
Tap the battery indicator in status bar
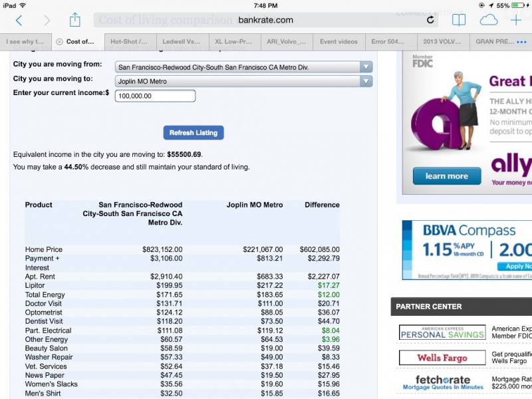(518, 5)
